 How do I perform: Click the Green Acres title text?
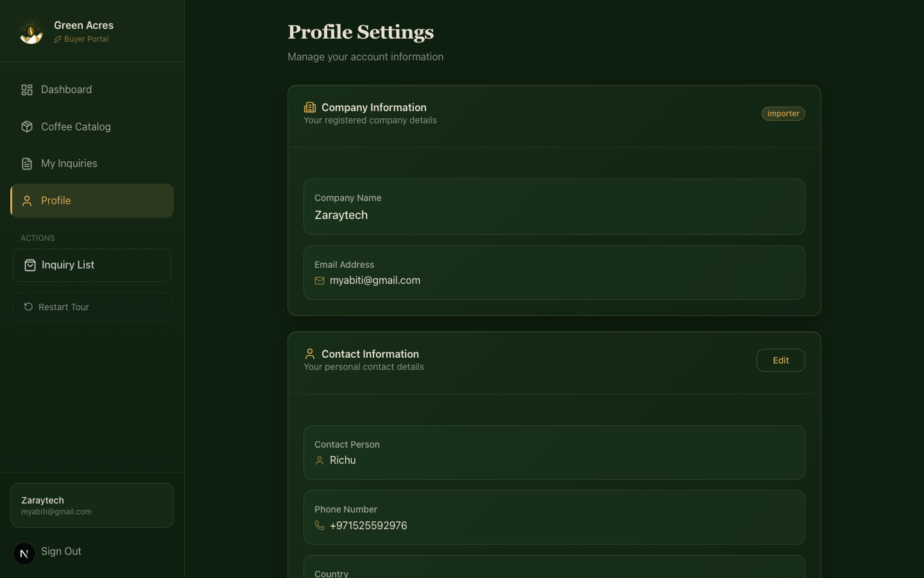click(83, 25)
